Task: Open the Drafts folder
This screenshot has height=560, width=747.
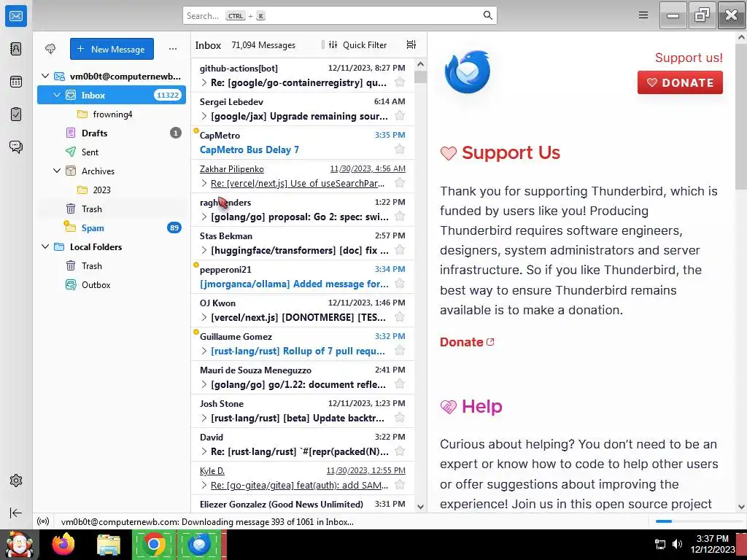Action: [x=112, y=133]
